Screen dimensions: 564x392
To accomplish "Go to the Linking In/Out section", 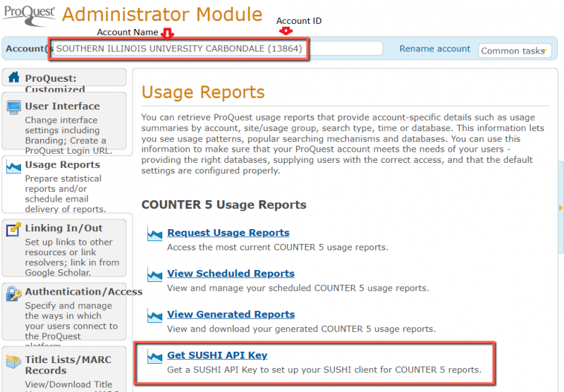I will (x=64, y=247).
